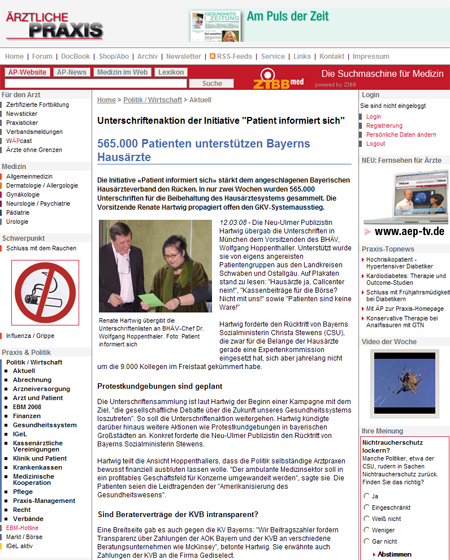Play the spider Video der Woche
450x560 pixels.
[405, 383]
